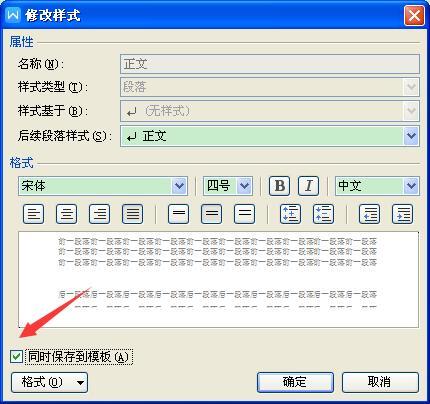Click the 名称(N) label
The height and width of the screenshot is (404, 430).
41,64
